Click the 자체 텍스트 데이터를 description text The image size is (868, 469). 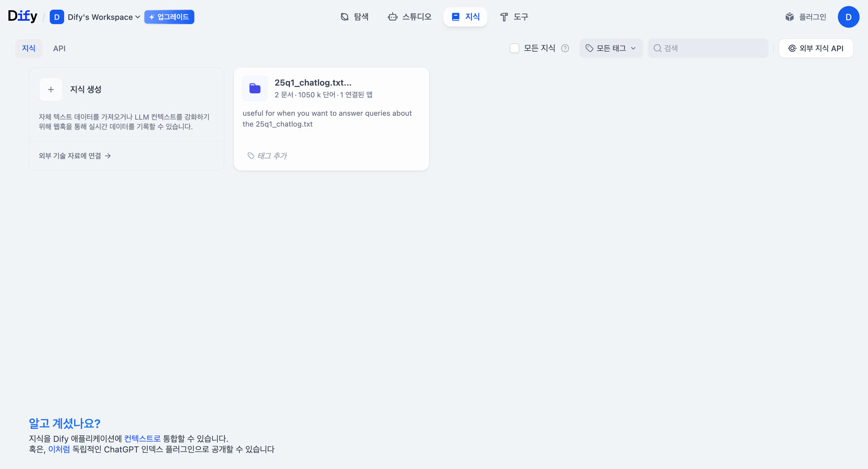coord(124,122)
